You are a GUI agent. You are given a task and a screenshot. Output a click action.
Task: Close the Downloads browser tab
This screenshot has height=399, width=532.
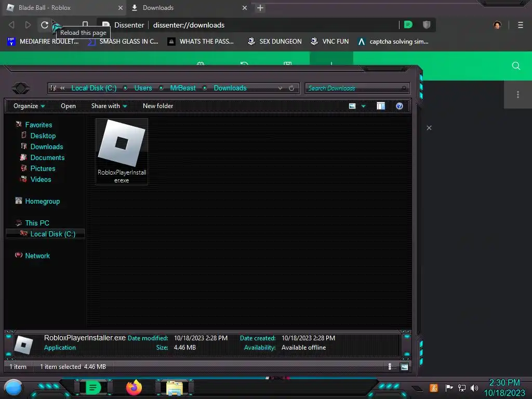[245, 8]
